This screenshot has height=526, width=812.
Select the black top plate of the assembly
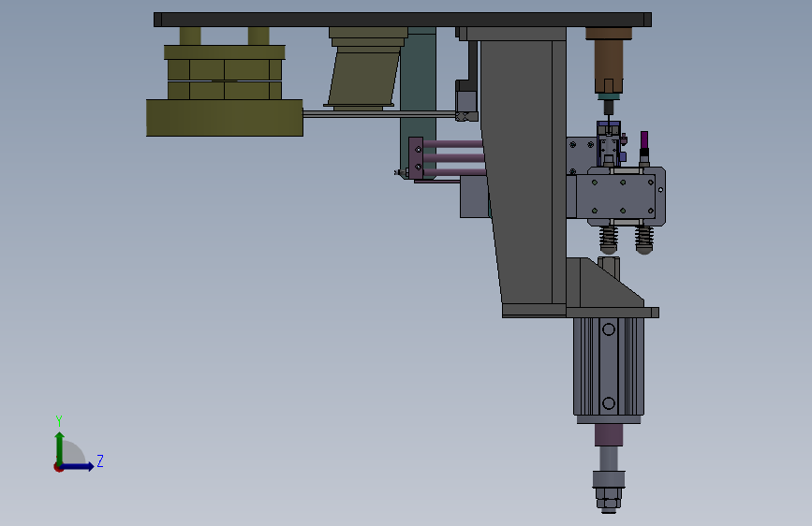point(403,20)
